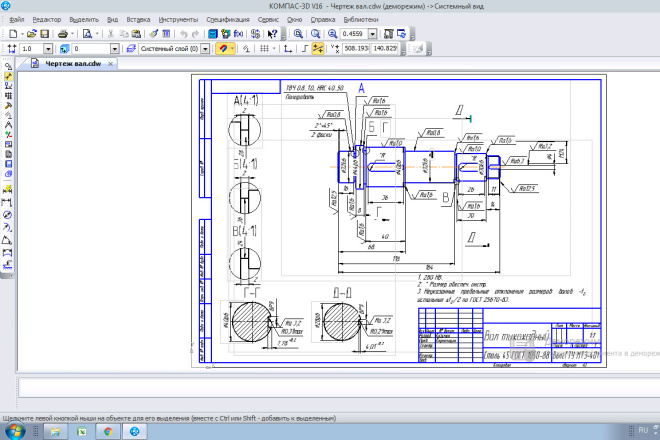Click the Zoom out magnifier icon

333,34
